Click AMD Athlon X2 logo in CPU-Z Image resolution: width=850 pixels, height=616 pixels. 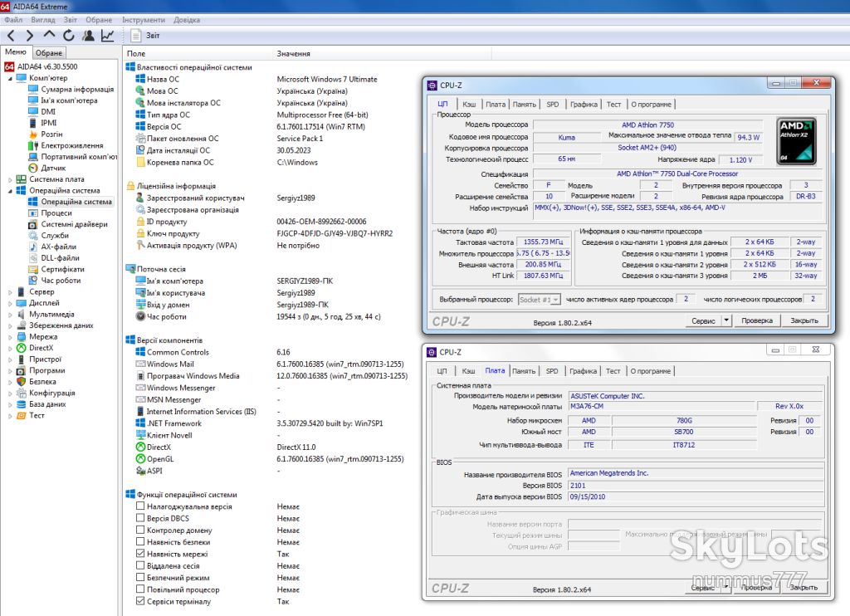[797, 141]
